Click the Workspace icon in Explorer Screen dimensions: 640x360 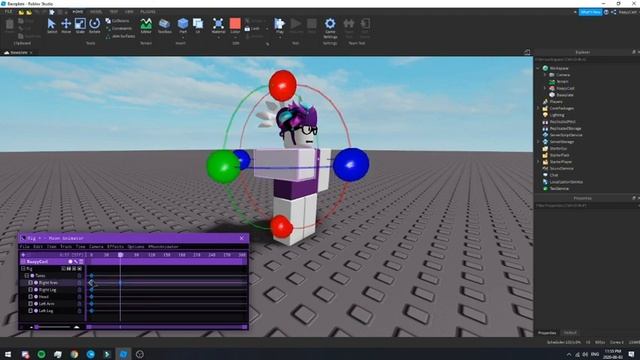pos(545,68)
